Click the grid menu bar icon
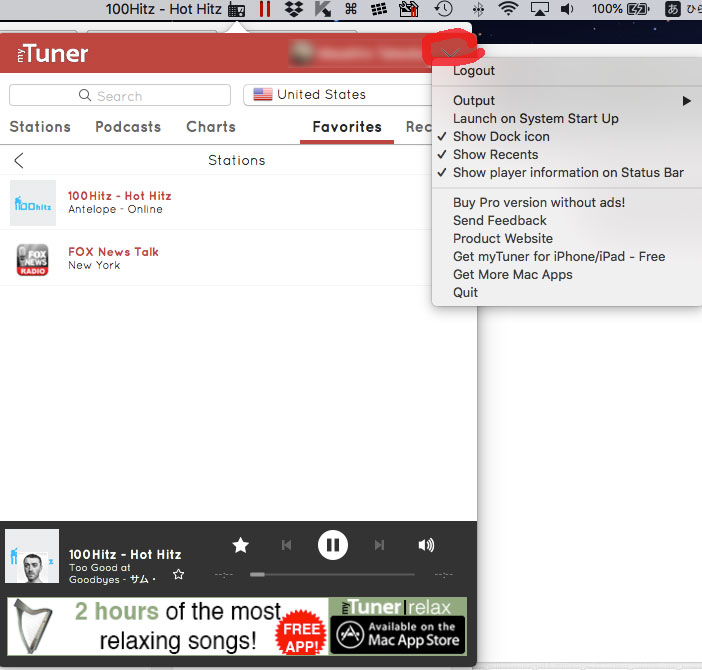 (x=379, y=9)
